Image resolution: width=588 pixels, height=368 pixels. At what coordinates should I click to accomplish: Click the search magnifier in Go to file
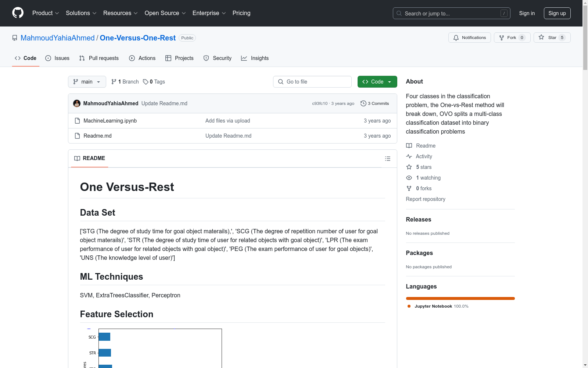point(281,82)
